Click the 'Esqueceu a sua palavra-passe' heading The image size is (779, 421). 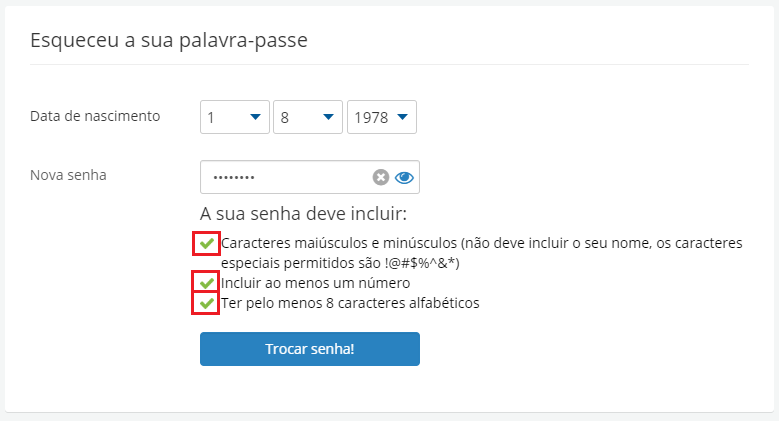[x=169, y=40]
